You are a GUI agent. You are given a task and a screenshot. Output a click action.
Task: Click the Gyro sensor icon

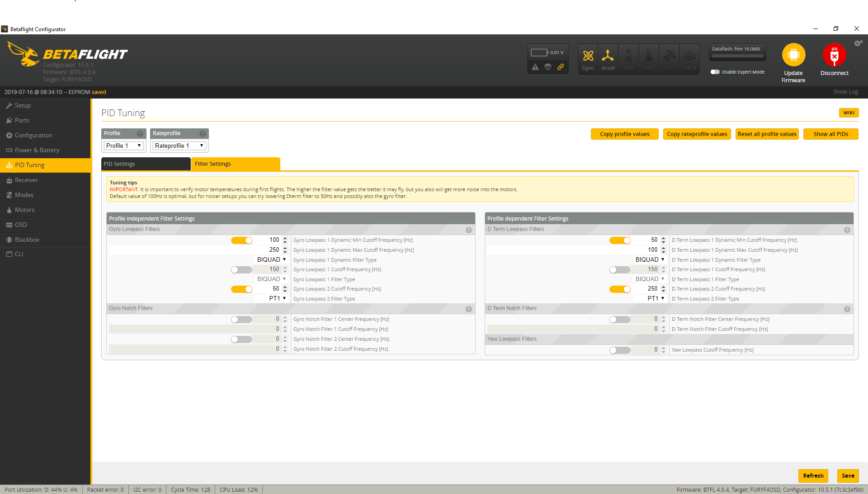pyautogui.click(x=588, y=59)
